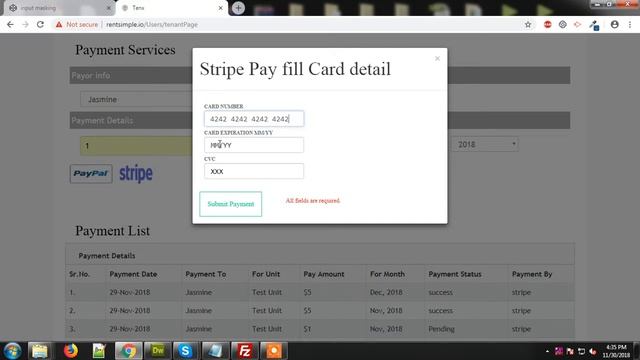The image size is (640, 360).
Task: Switch to the input masking tab
Action: pos(57,8)
